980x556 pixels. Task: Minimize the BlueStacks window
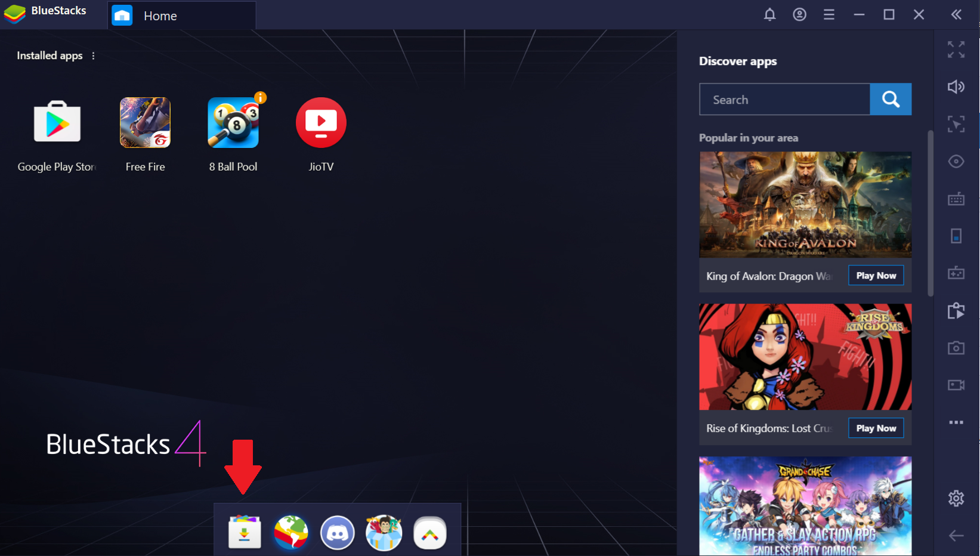click(x=859, y=15)
